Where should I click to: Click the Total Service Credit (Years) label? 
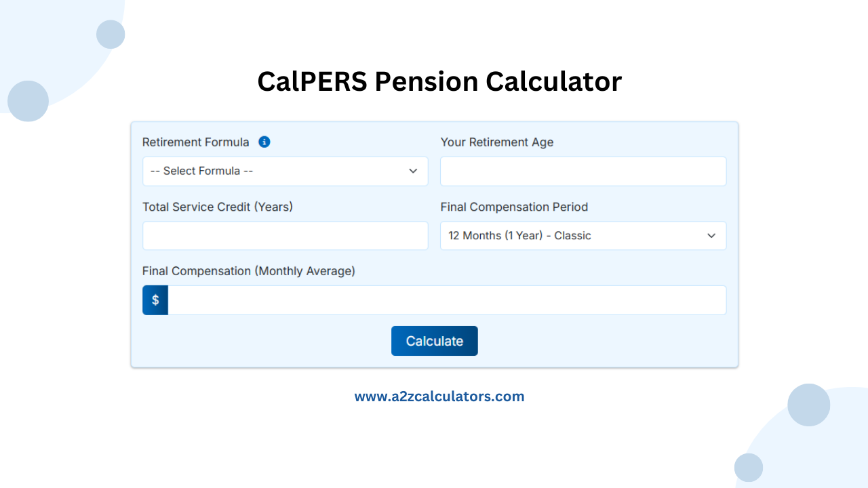[x=217, y=207]
